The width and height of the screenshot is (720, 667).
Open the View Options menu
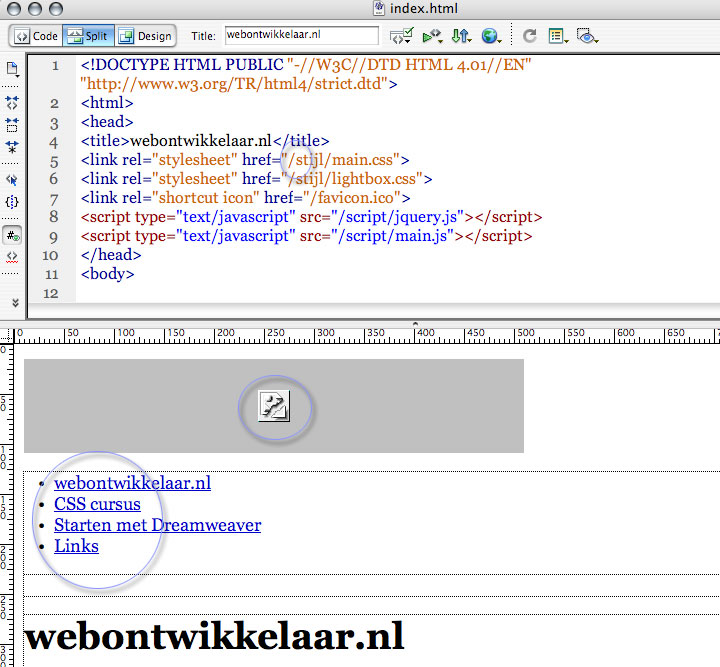pos(558,36)
